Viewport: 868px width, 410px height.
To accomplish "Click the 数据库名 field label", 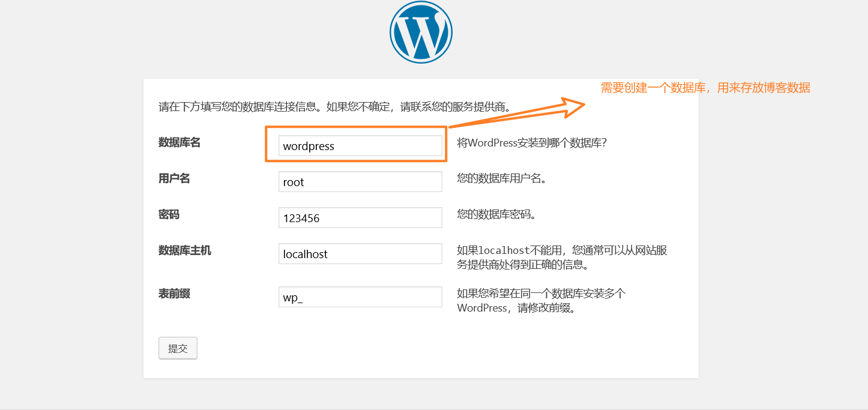I will (x=179, y=142).
